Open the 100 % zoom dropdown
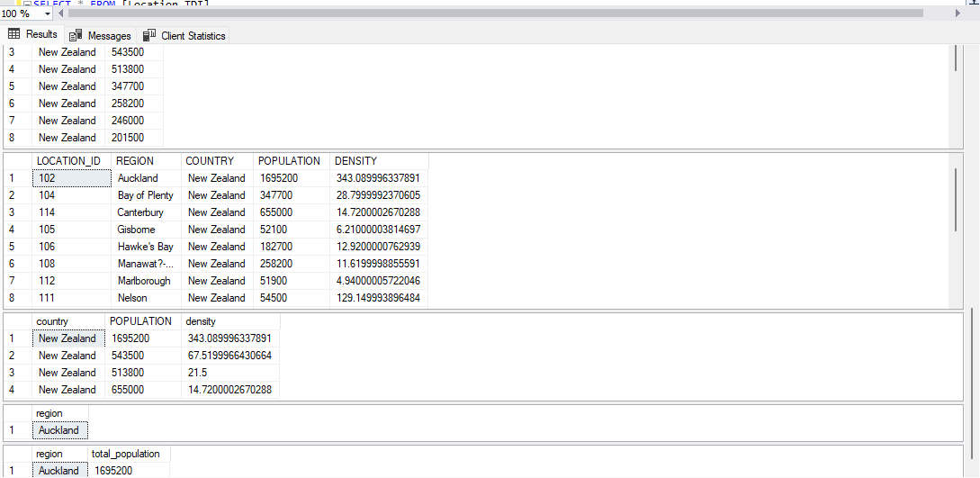Screen dimensions: 980x478 click(48, 14)
